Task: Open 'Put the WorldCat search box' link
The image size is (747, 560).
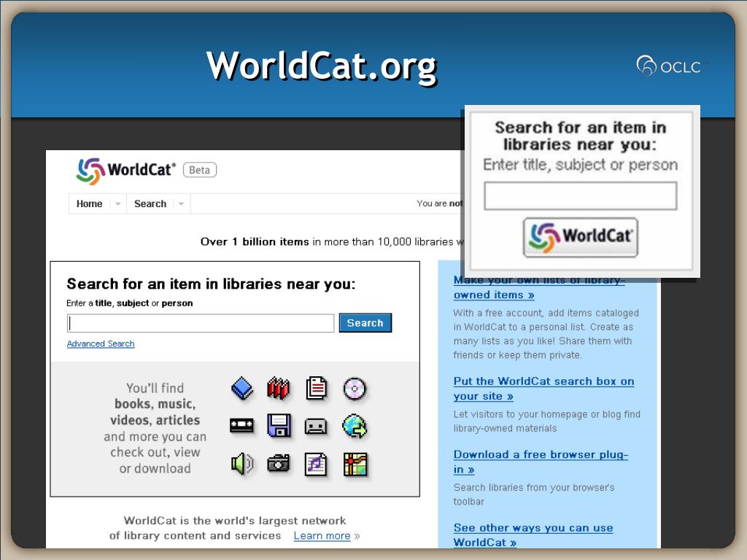Action: pyautogui.click(x=543, y=389)
